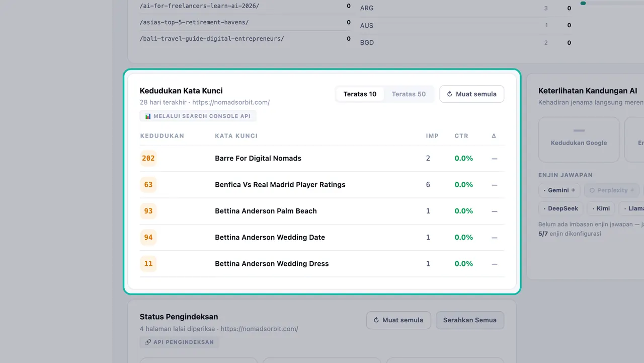Click the 5/7 enjin dikonfigurasi text

[570, 234]
